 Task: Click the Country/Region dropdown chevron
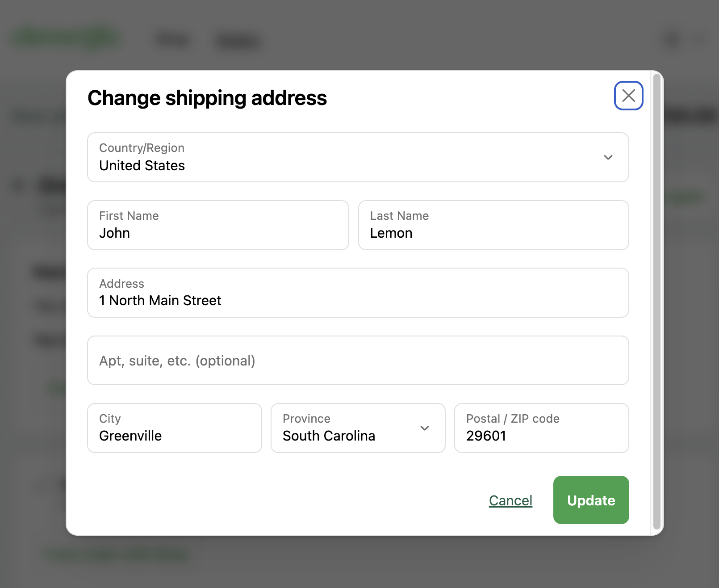pyautogui.click(x=608, y=157)
